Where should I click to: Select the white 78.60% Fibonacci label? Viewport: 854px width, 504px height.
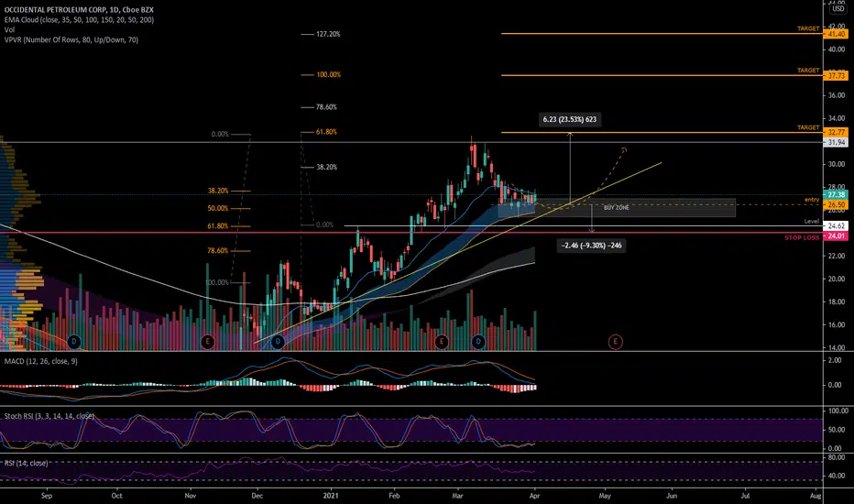click(x=326, y=107)
